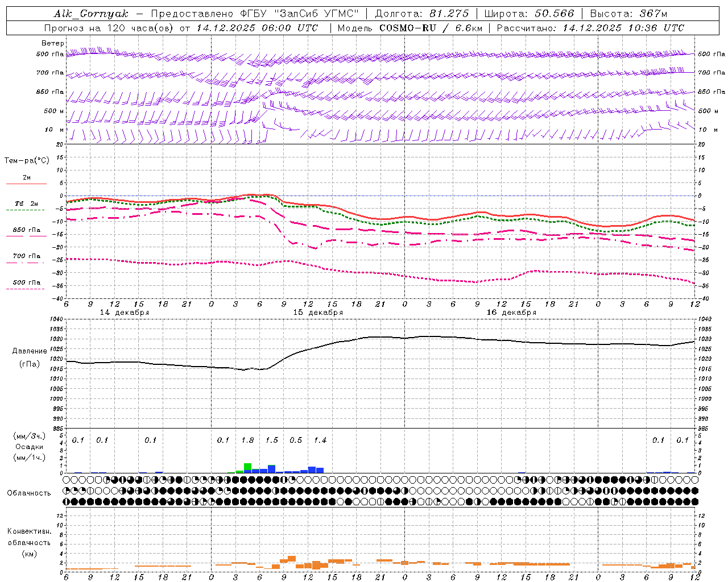728x582 pixels.
Task: Click the 500 м wind level label on left
Action: 54,111
